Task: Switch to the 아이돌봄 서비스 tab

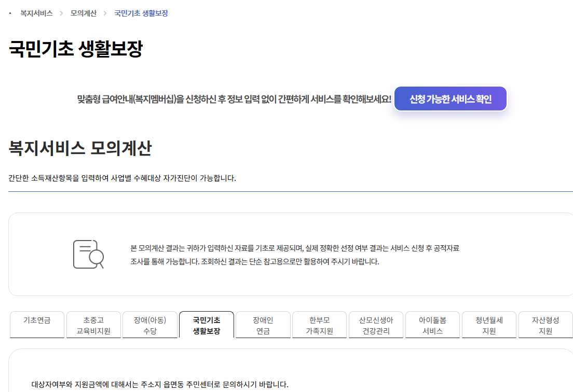Action: [432, 325]
